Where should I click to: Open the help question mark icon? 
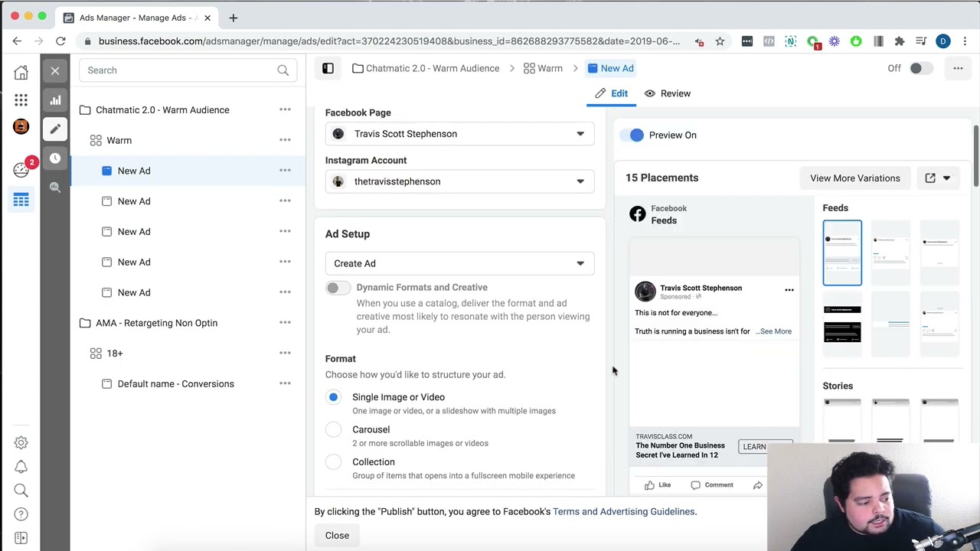pos(21,514)
